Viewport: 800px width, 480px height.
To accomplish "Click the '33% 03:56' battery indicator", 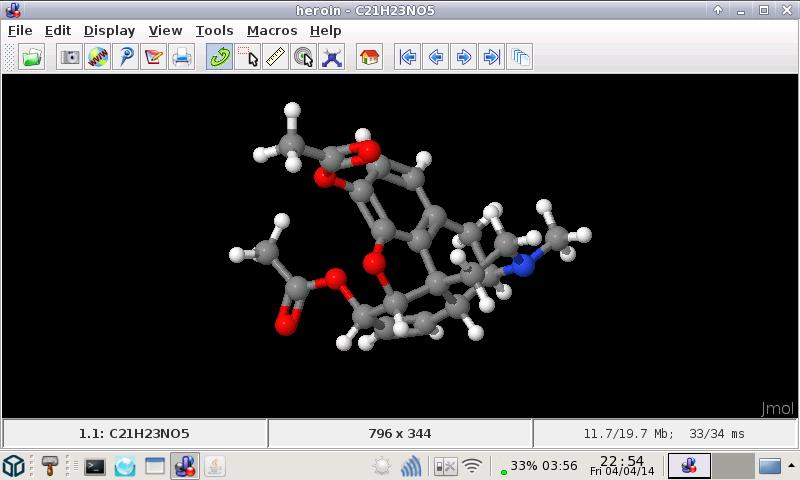I will (x=539, y=466).
